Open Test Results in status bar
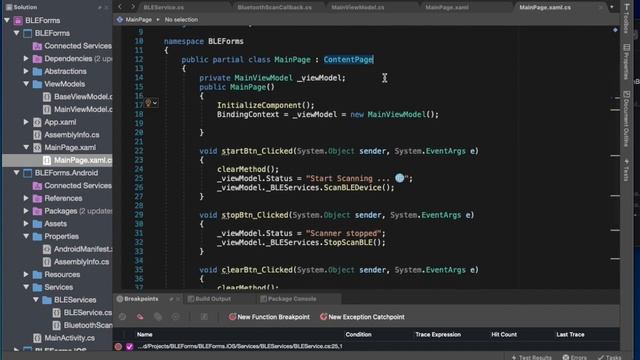This screenshot has height=360, width=640. coord(531,357)
